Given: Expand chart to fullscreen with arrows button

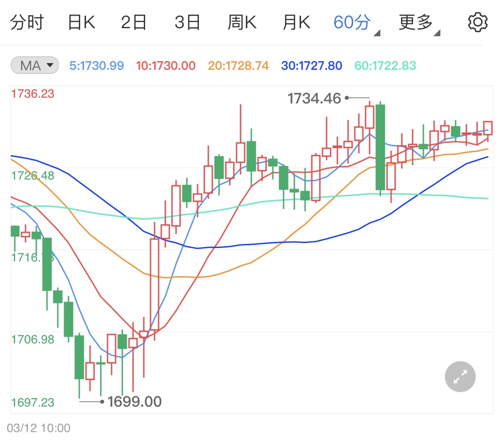Looking at the screenshot, I should (x=460, y=376).
